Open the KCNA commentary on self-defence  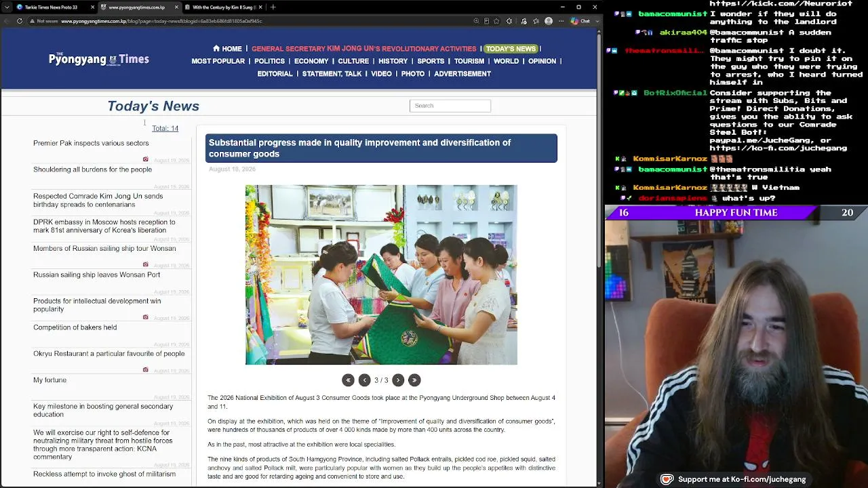click(103, 445)
